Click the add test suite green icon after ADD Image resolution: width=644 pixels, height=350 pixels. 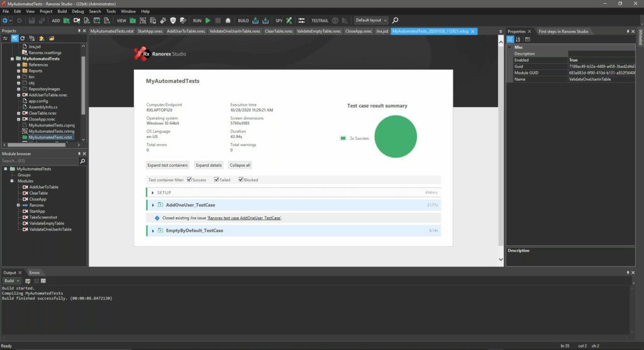tap(67, 20)
